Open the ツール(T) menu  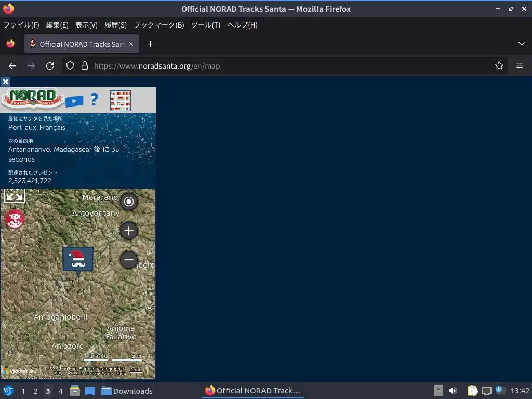pyautogui.click(x=206, y=25)
